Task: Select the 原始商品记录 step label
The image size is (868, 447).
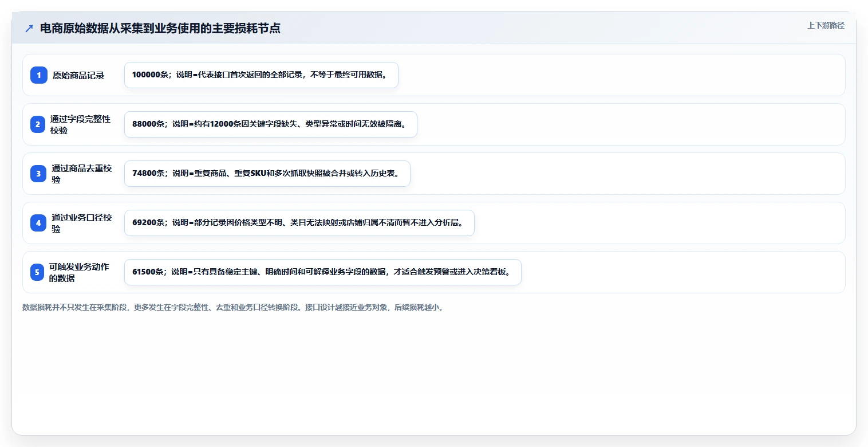Action: (78, 75)
